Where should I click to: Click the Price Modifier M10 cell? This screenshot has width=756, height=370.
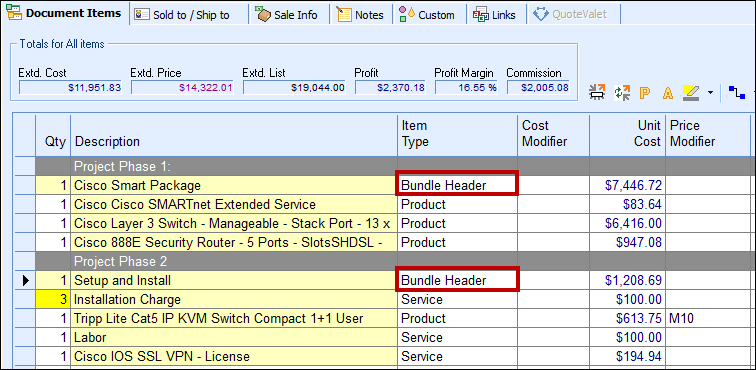click(708, 318)
